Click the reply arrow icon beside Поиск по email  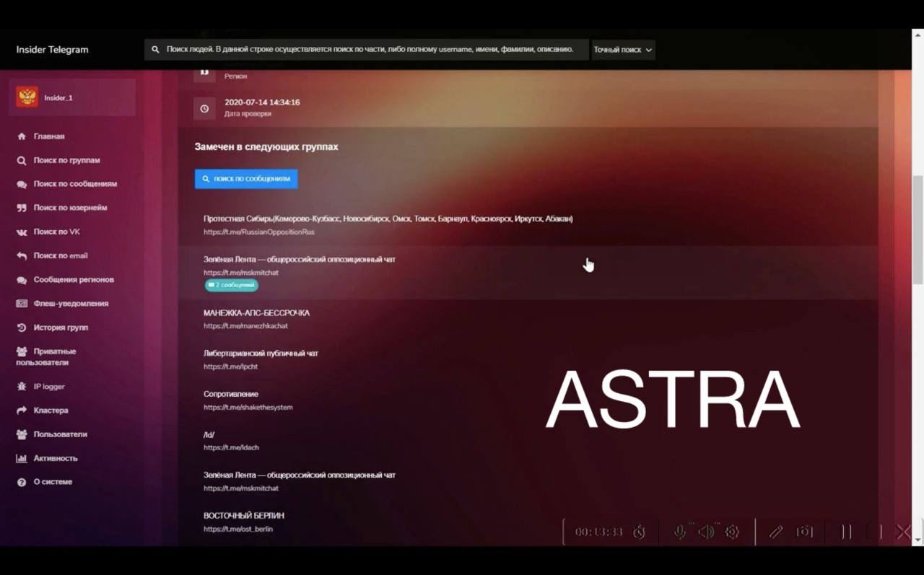(x=22, y=255)
